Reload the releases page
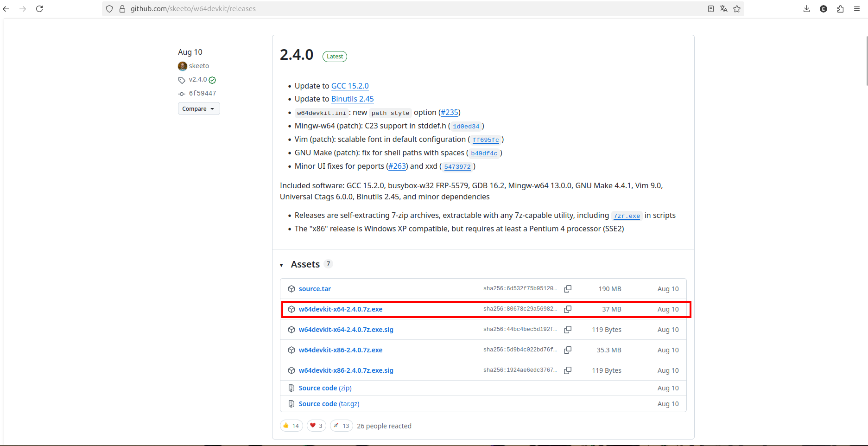This screenshot has height=446, width=868. 39,8
